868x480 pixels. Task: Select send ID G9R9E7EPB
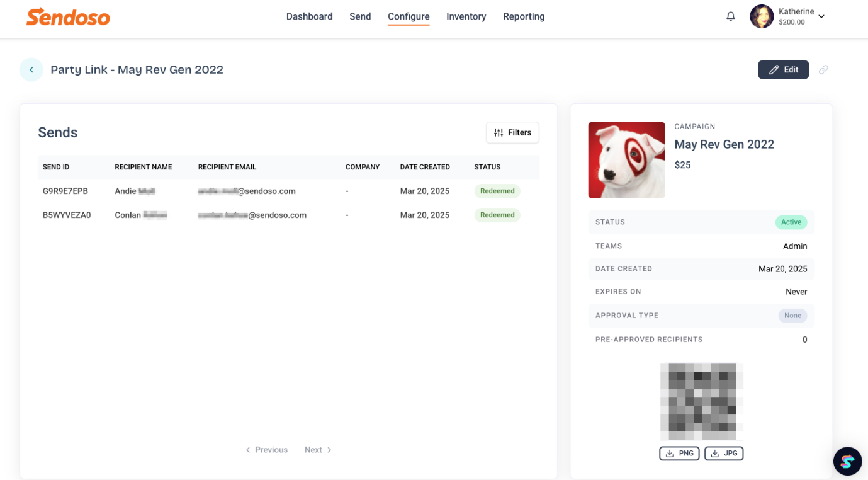[x=65, y=191]
